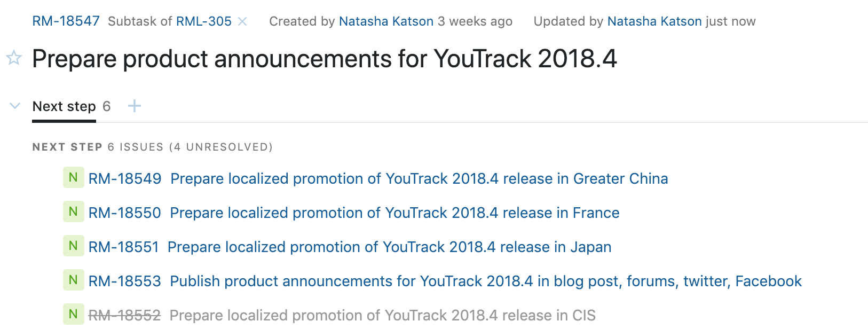Click the N badge for RM-18550
The image size is (868, 329).
click(x=74, y=211)
